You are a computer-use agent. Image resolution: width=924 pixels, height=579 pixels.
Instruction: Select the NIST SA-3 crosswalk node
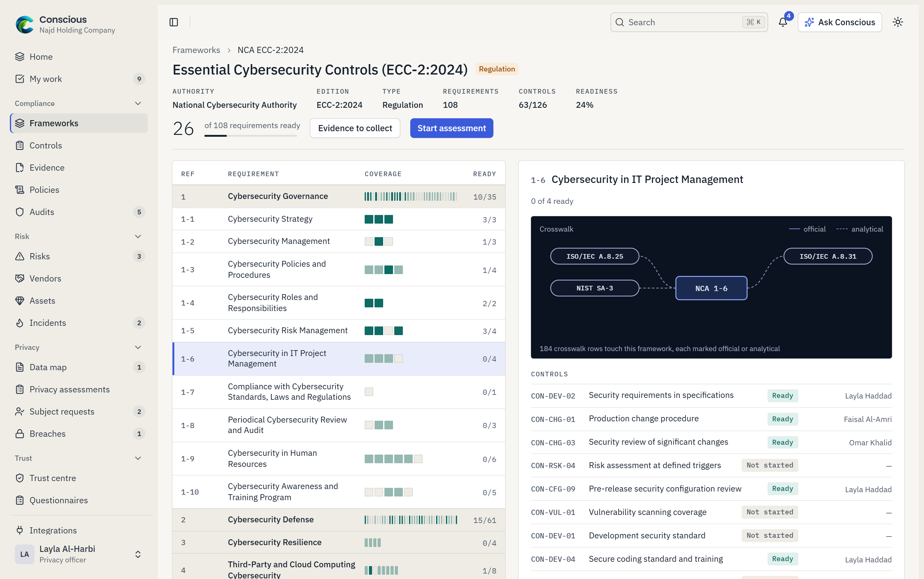(x=594, y=288)
